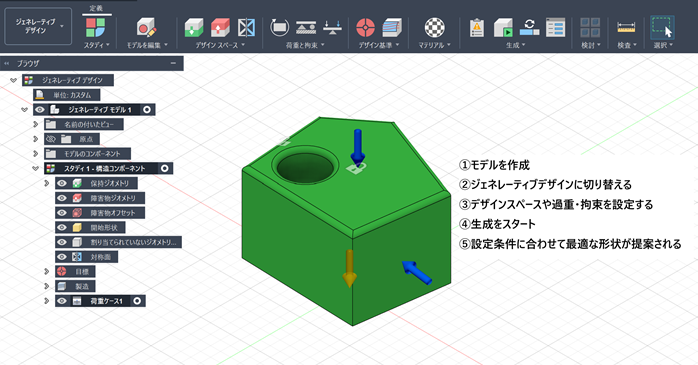
Task: Show 原点 using its crossed eye icon
Action: (x=51, y=139)
